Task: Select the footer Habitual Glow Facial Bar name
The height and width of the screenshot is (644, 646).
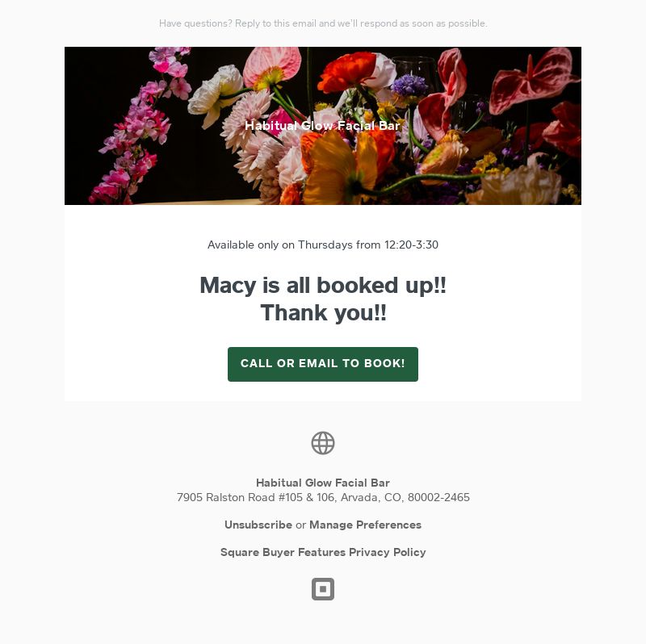Action: [x=322, y=483]
